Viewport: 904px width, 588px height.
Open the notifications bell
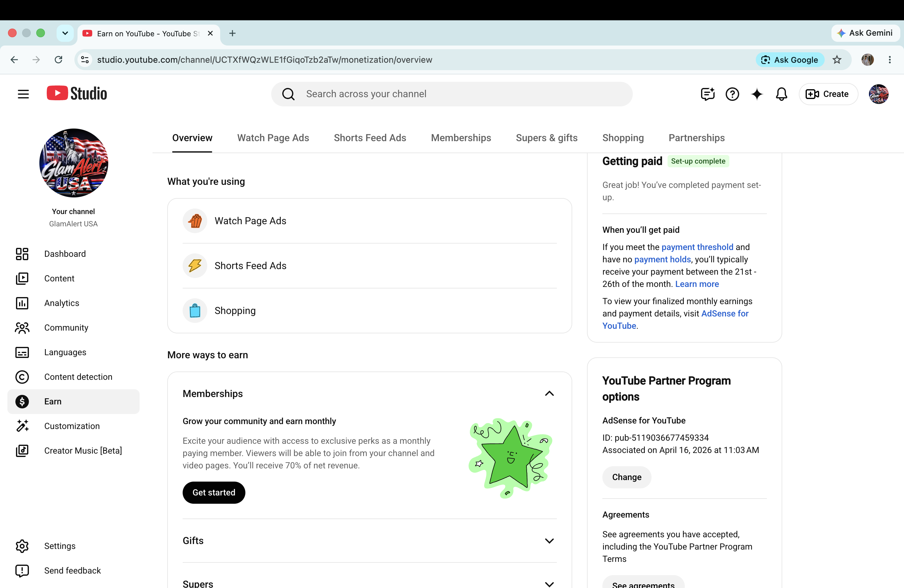tap(781, 94)
